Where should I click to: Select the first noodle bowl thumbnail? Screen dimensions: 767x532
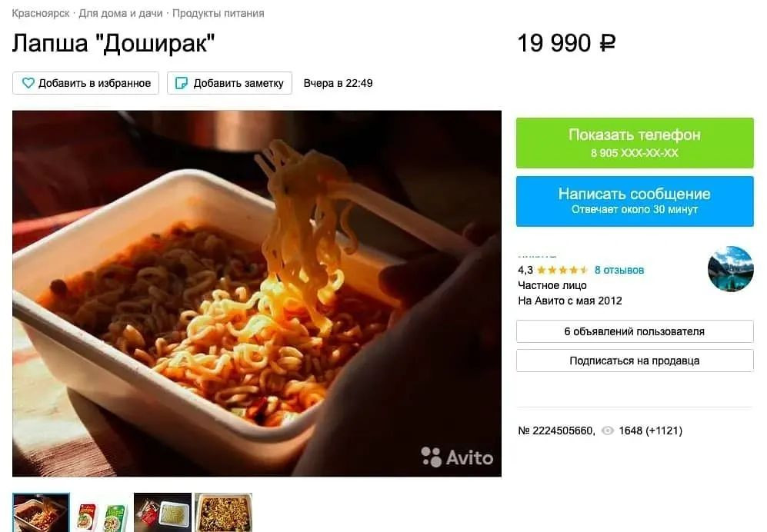[41, 513]
